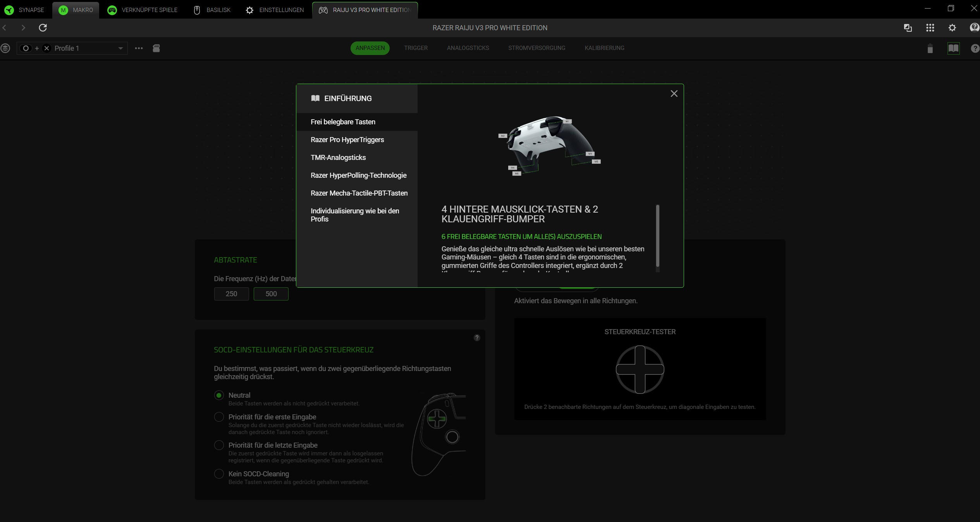Click the multi-window icon in header
The image size is (980, 522).
click(908, 27)
